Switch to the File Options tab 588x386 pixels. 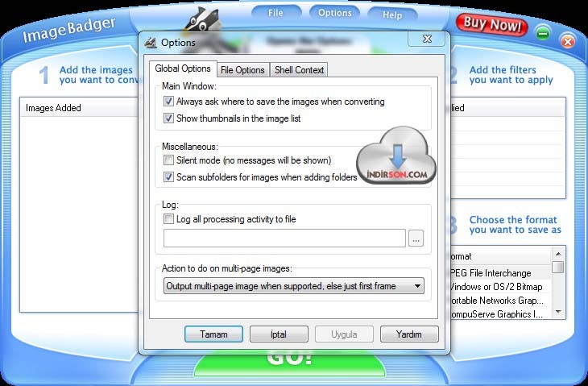tap(242, 70)
